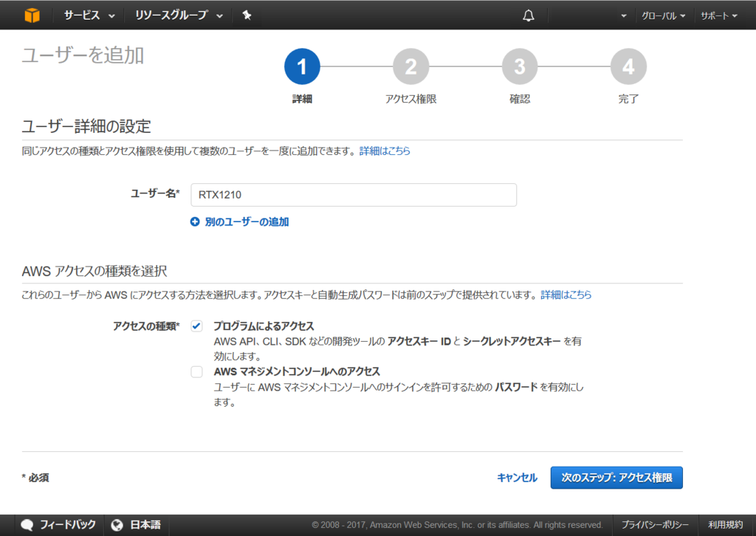Click 次のステップ: アクセス権限 button

coord(616,478)
